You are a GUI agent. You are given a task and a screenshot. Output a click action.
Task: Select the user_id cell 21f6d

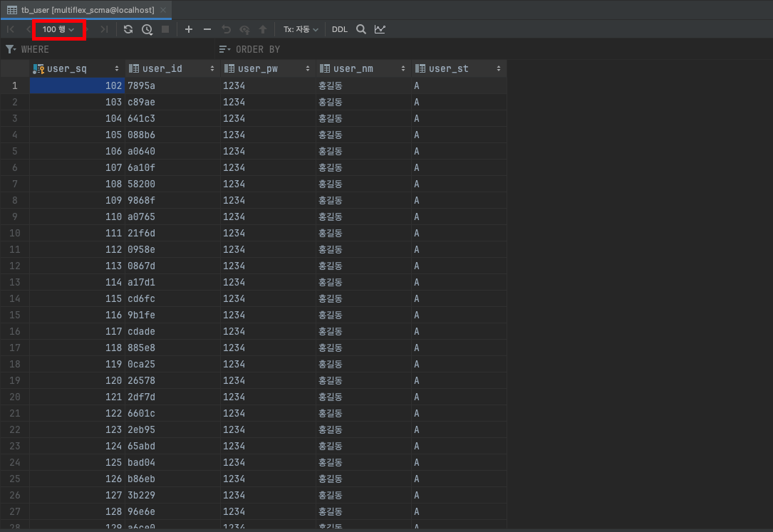coord(172,233)
